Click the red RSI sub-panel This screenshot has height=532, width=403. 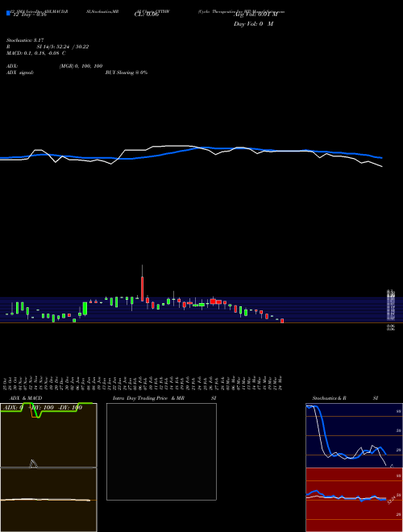[354, 500]
